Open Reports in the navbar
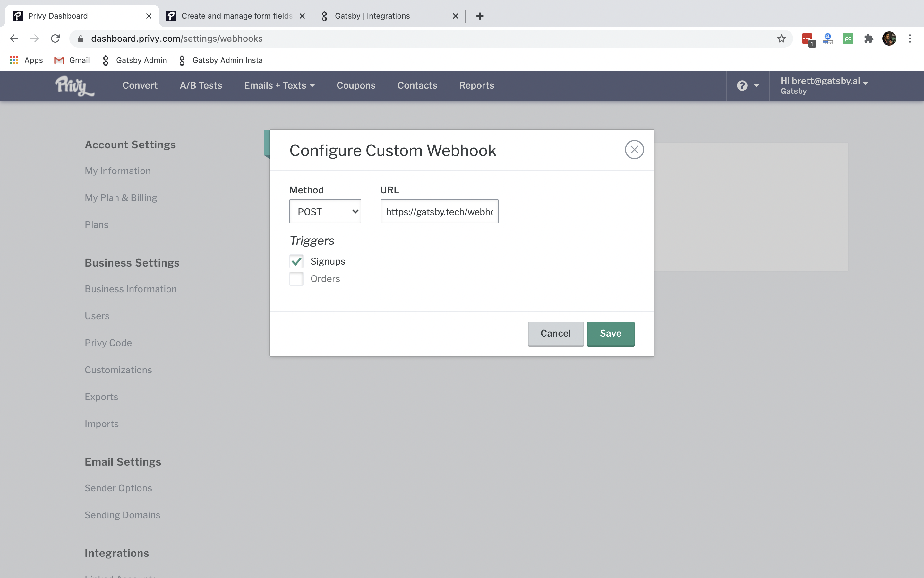 pyautogui.click(x=476, y=86)
